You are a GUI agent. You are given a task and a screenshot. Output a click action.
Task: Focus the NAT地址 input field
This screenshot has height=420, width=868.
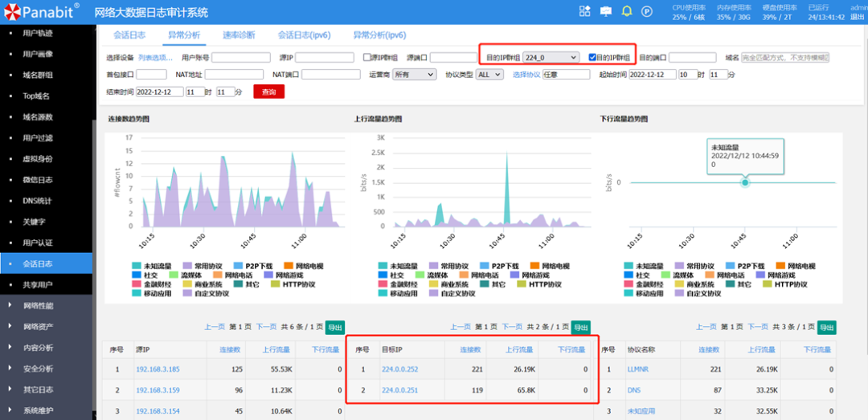pos(234,74)
